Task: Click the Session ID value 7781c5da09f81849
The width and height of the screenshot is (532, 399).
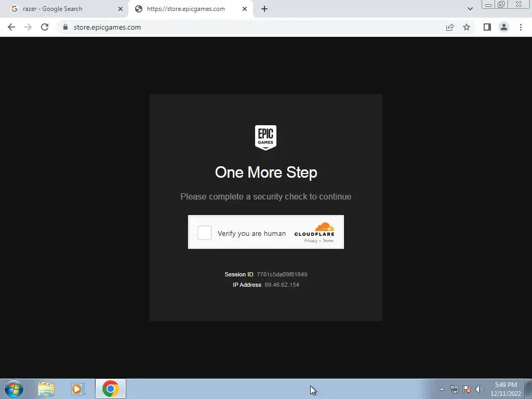Action: pos(282,274)
